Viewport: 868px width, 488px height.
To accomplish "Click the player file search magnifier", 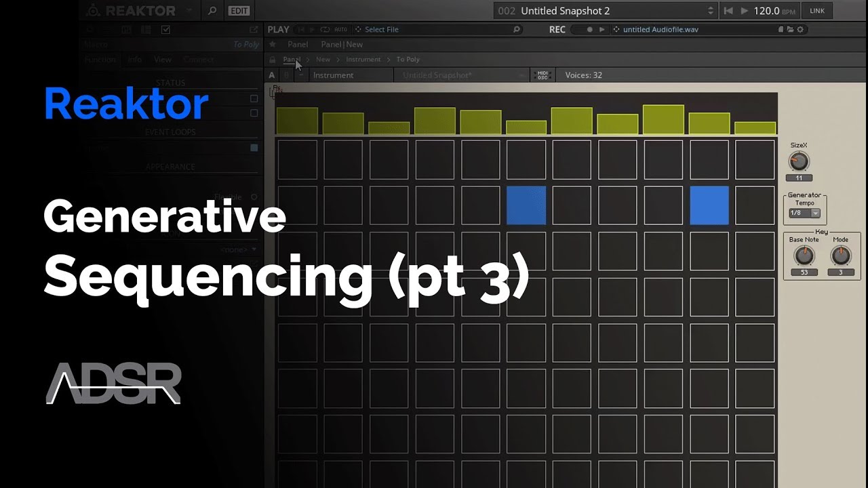I will coord(517,30).
